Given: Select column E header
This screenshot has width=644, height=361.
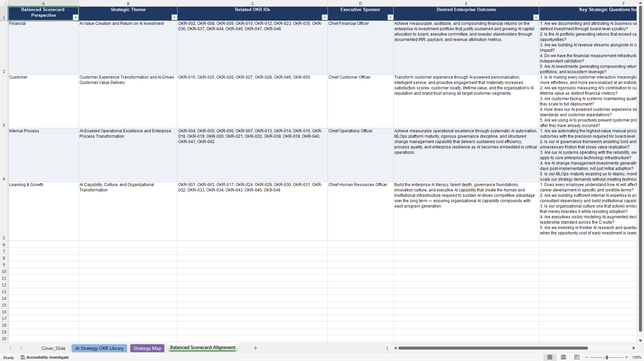Looking at the screenshot, I should click(x=466, y=3).
